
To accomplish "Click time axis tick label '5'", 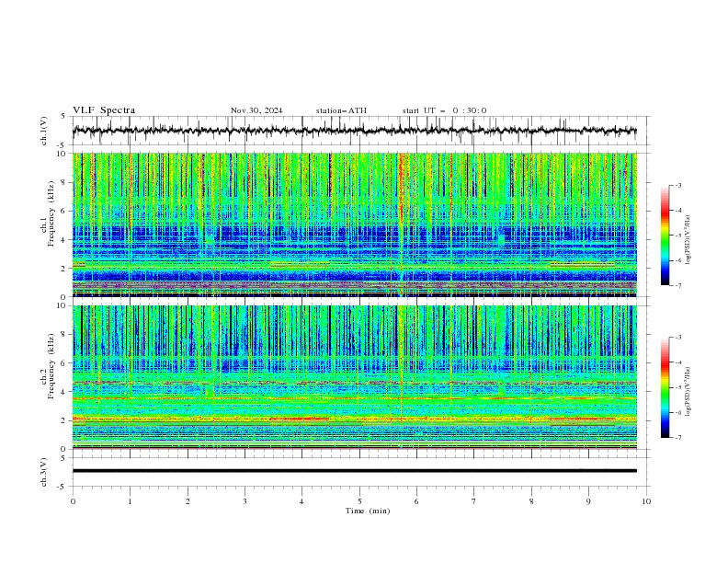I will 359,501.
